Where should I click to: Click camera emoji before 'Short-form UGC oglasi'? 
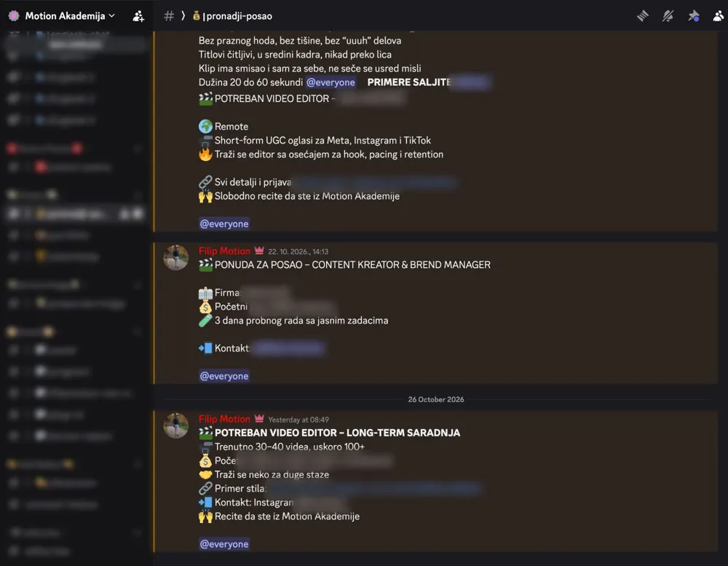(205, 141)
